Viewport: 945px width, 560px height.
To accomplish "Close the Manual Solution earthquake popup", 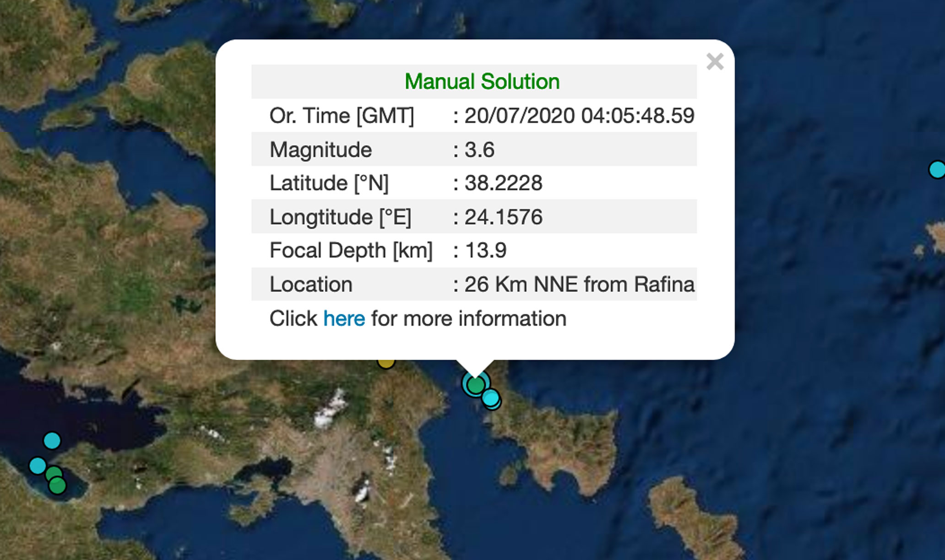I will click(715, 61).
